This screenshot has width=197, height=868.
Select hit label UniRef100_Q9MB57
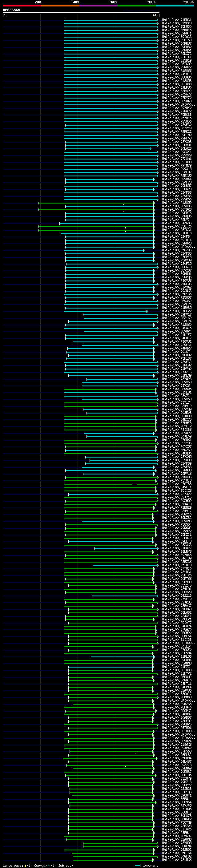[176, 186]
